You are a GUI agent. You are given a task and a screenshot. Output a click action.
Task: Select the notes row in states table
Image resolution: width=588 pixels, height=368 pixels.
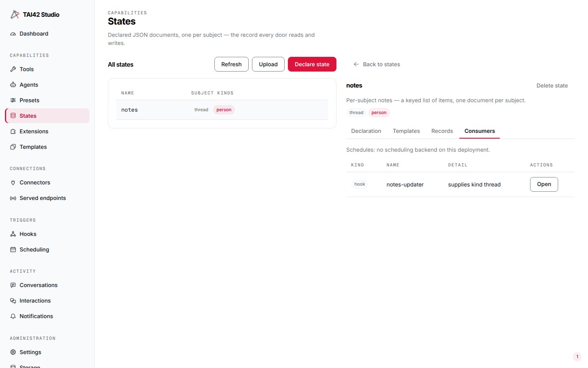pos(222,110)
